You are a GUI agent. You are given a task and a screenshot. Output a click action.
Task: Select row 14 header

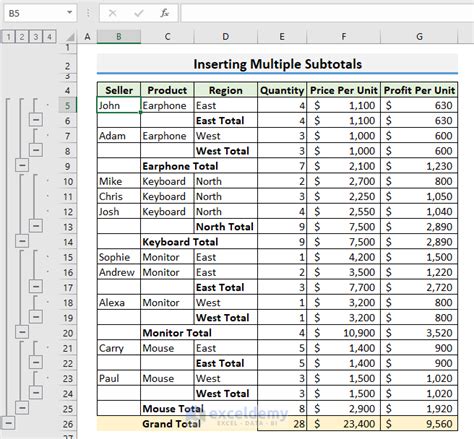pos(68,242)
